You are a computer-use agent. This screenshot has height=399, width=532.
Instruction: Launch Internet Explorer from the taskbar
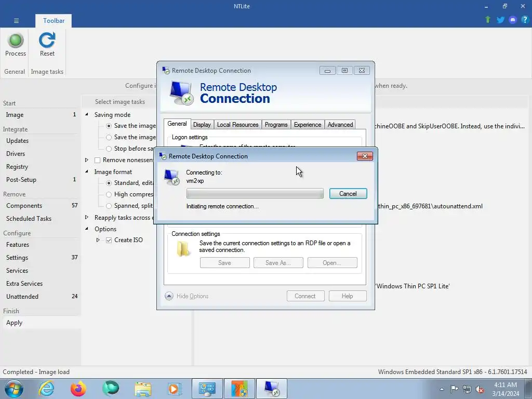tap(46, 389)
